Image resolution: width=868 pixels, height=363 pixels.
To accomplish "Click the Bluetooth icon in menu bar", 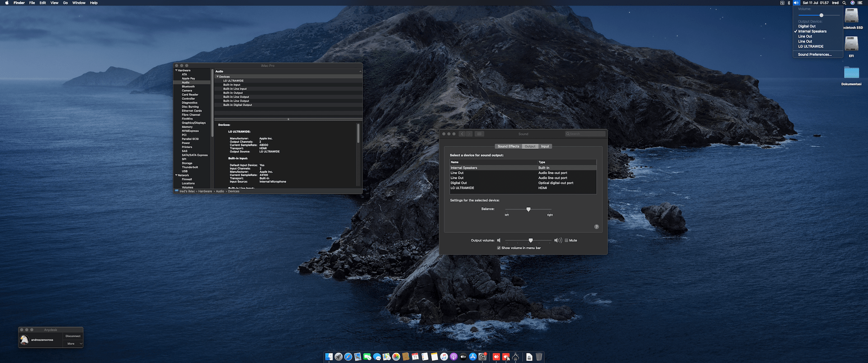I will 789,3.
